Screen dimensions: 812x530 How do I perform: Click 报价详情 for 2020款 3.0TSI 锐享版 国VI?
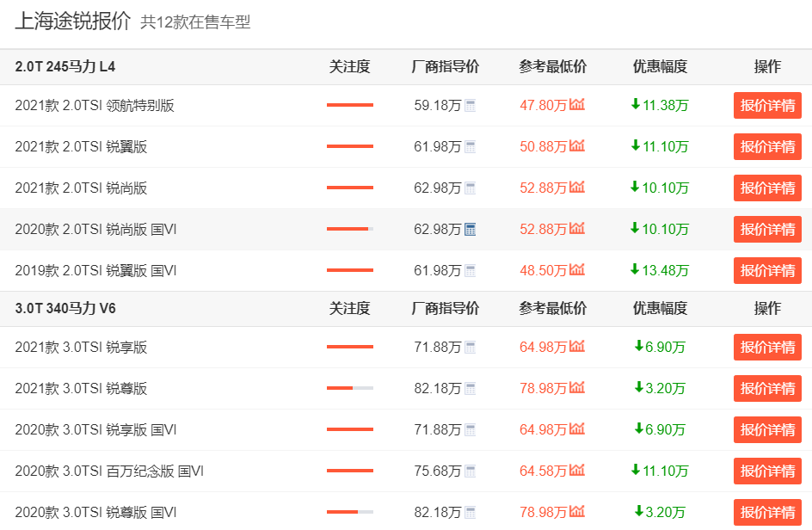tap(767, 429)
